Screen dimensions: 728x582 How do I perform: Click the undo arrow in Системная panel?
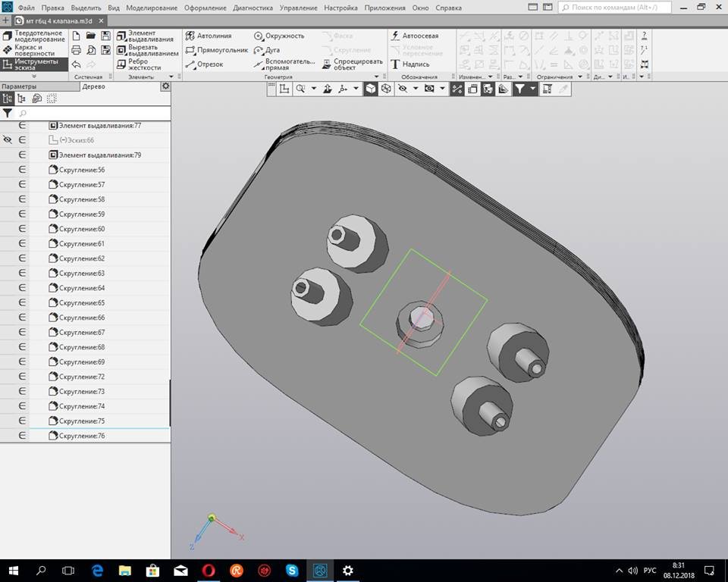click(x=76, y=64)
